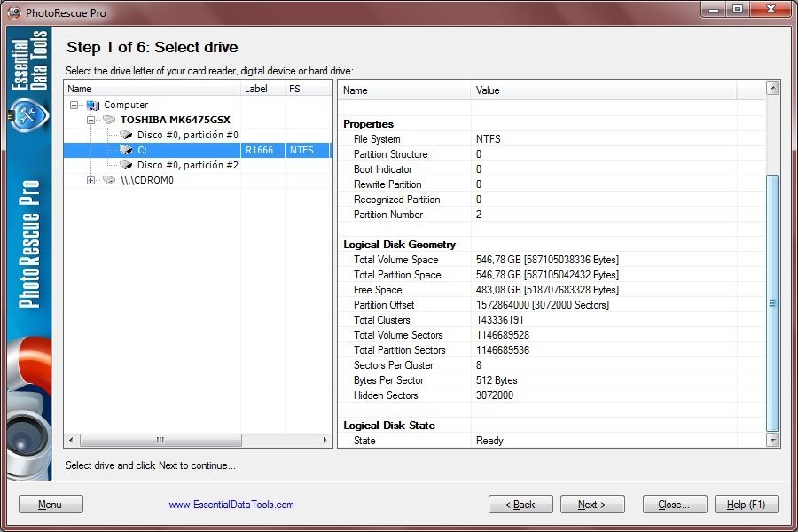Select TOSHIBA MK6475GSX in the tree

[175, 120]
